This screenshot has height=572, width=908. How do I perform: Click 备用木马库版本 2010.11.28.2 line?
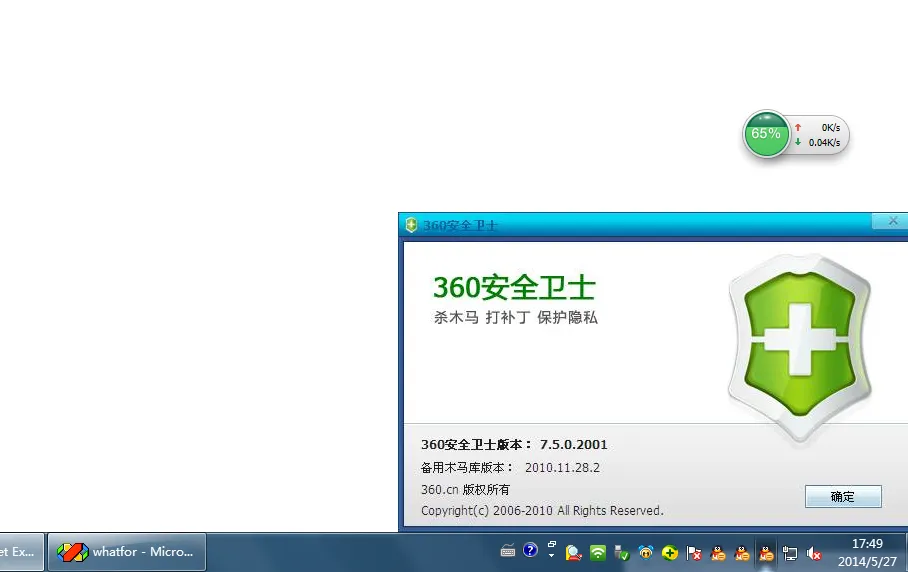click(x=510, y=468)
